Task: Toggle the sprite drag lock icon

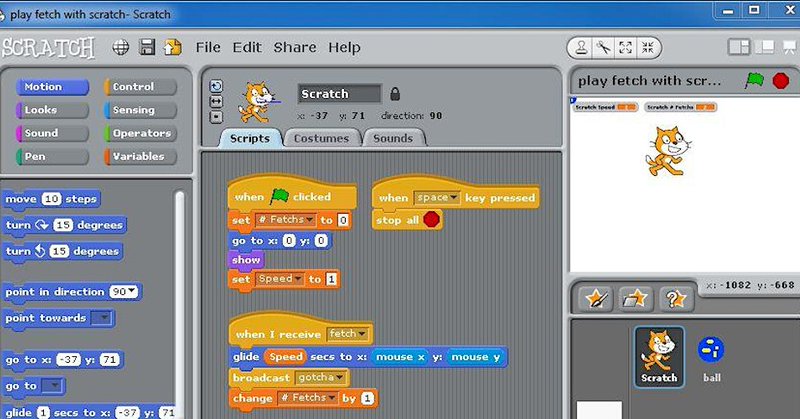Action: (x=395, y=94)
